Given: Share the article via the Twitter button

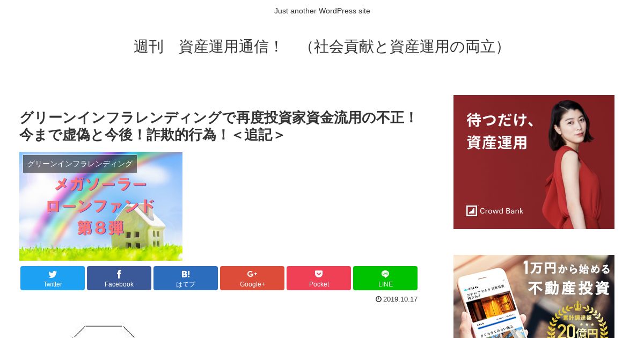Looking at the screenshot, I should tap(53, 278).
